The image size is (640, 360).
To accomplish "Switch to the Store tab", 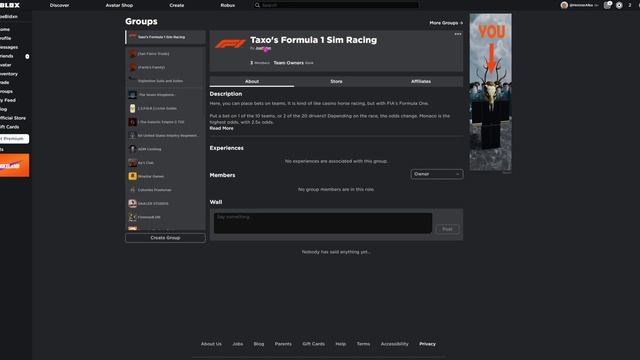I will [336, 82].
